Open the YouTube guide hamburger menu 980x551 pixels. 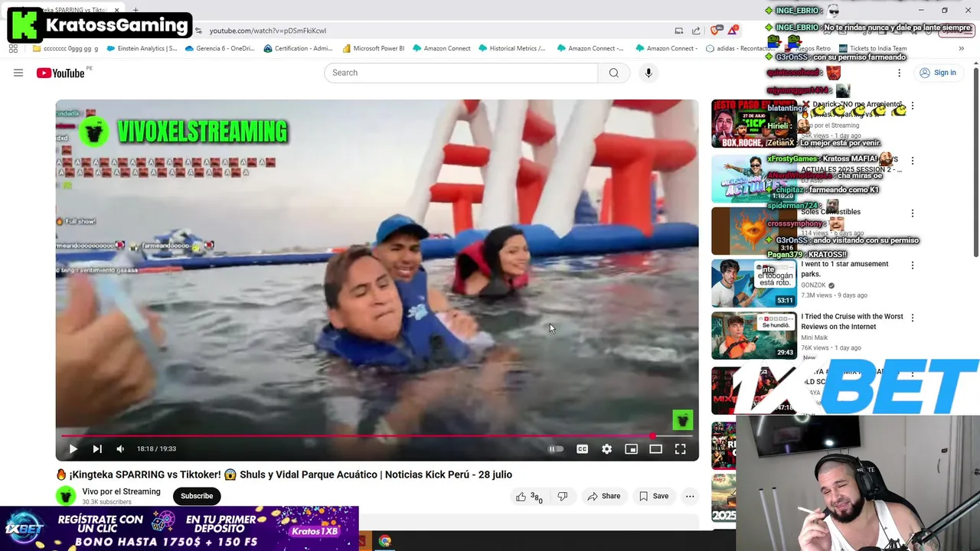click(18, 73)
